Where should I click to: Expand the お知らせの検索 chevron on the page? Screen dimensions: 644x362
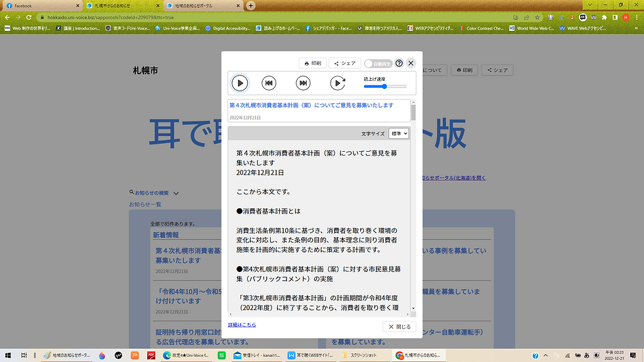click(x=176, y=193)
